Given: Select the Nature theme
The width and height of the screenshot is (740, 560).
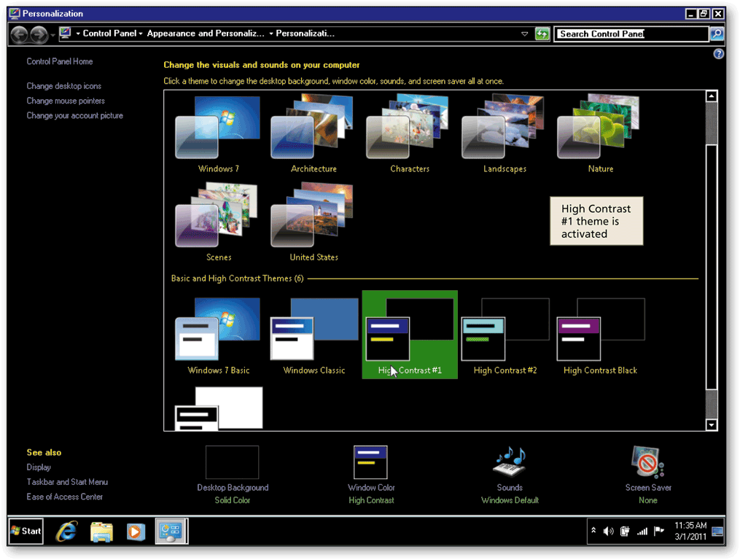Looking at the screenshot, I should tap(600, 135).
